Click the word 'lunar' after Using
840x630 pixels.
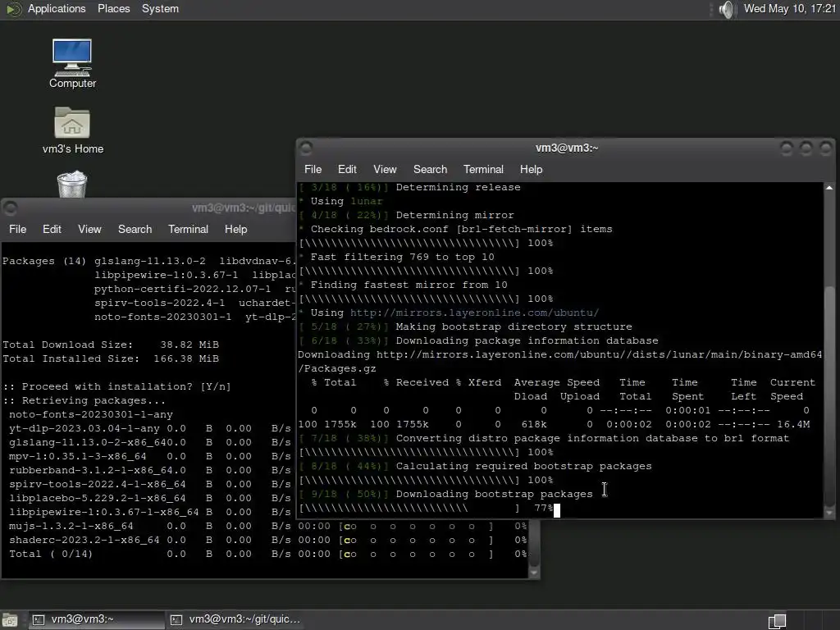367,202
